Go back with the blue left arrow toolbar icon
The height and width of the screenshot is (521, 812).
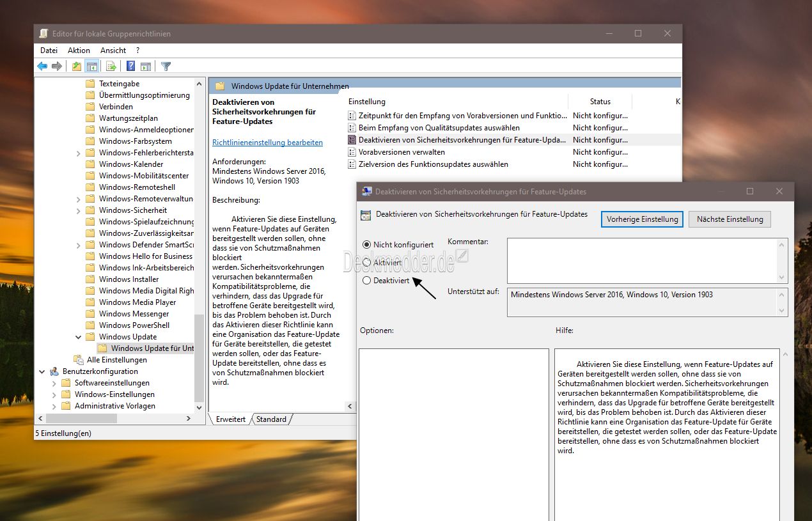pos(42,66)
